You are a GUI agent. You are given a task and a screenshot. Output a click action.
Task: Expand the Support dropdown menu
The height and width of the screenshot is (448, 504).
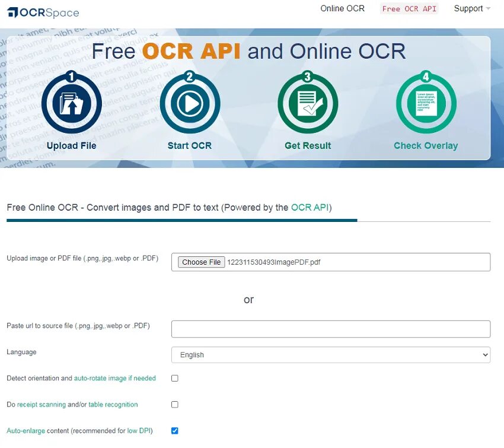472,9
